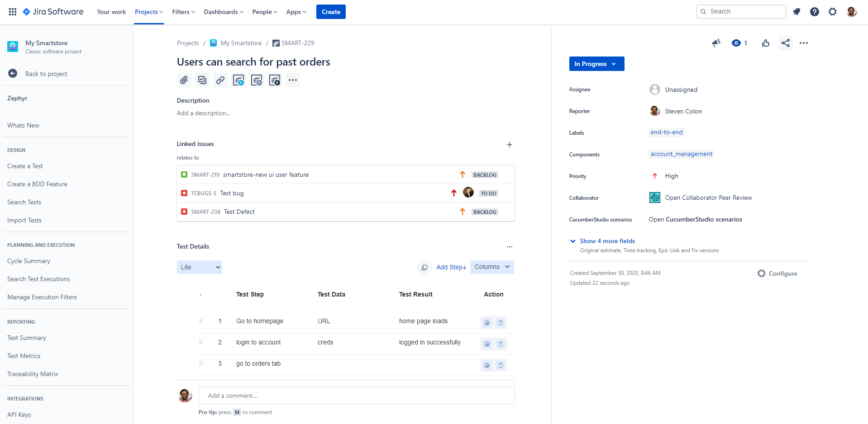The height and width of the screenshot is (424, 868).
Task: Click the give feedback megaphone icon
Action: pyautogui.click(x=716, y=43)
